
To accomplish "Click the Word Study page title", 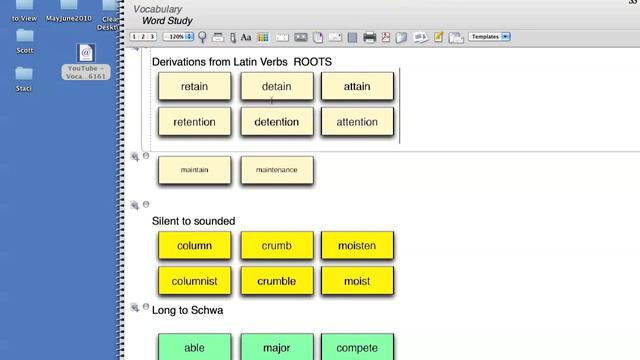I will tap(167, 21).
